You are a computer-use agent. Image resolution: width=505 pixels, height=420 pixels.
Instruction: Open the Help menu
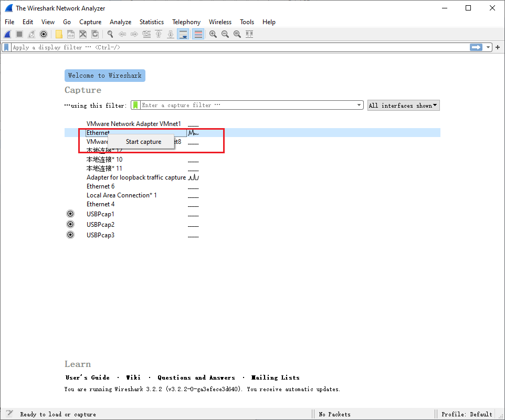click(x=269, y=22)
